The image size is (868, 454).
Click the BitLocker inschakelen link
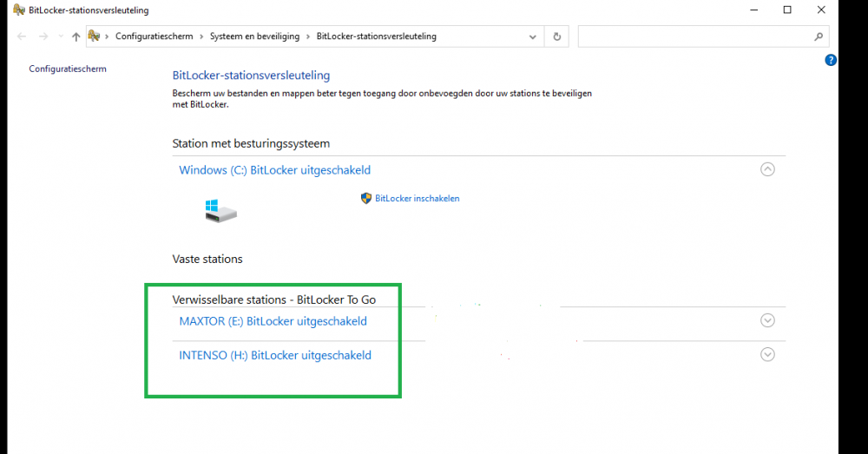417,198
